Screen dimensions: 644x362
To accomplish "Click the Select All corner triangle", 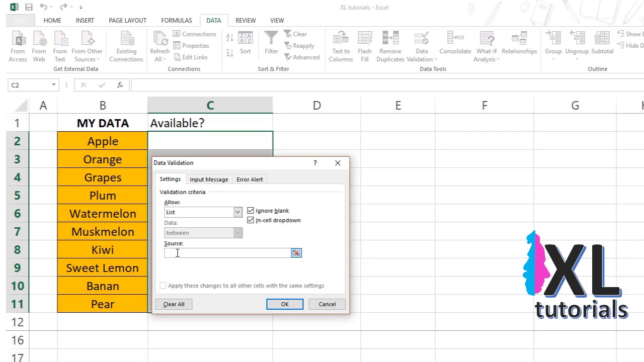I will tap(21, 106).
